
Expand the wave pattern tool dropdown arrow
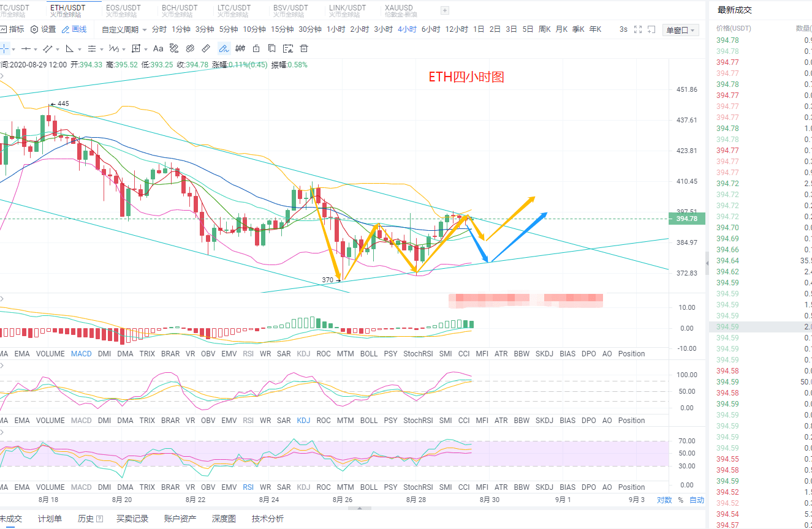[124, 49]
